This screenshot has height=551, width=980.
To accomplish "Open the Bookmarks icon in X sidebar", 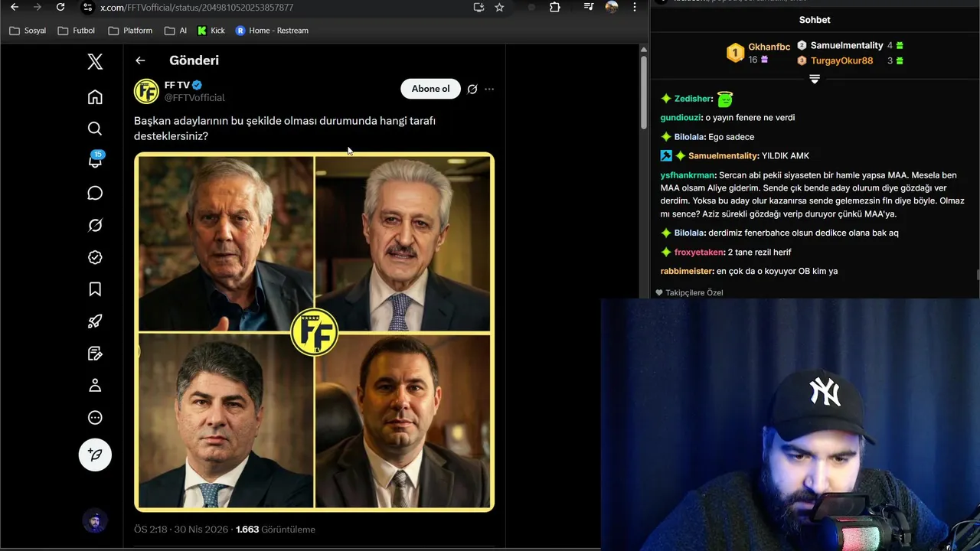I will pyautogui.click(x=95, y=289).
